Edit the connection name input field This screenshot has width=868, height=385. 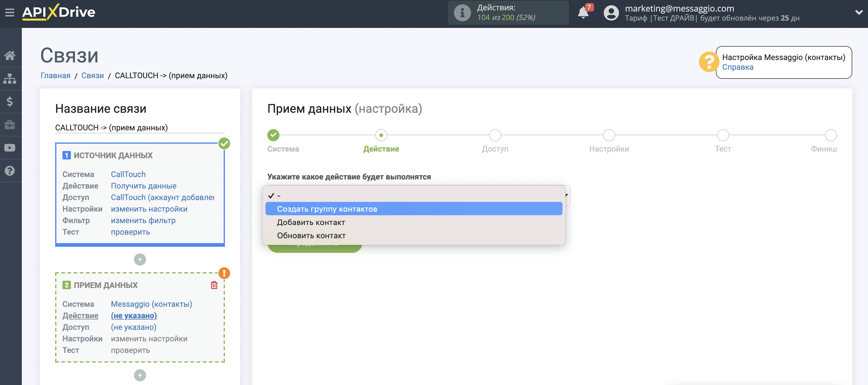click(140, 128)
